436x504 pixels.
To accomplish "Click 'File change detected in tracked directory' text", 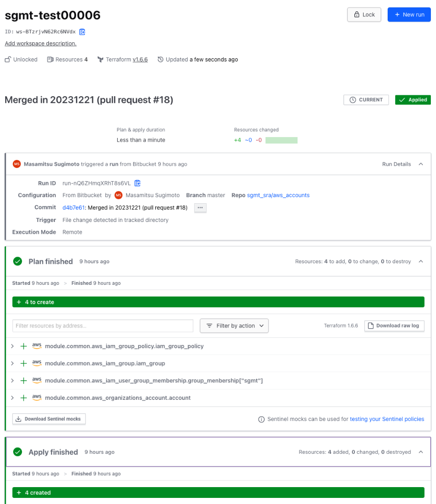I will (115, 220).
